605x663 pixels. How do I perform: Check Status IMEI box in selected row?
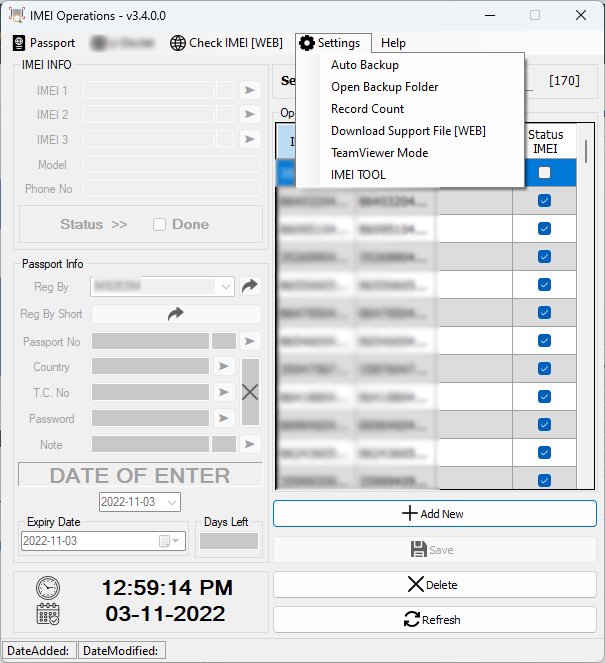click(545, 173)
